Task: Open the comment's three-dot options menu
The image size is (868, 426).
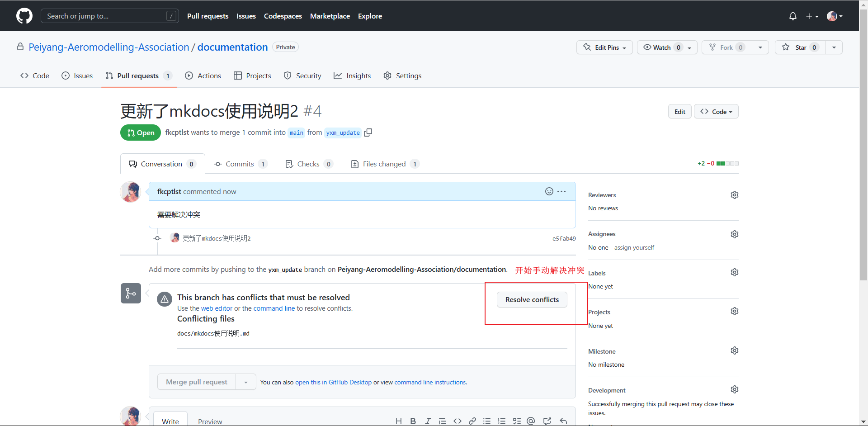Action: point(561,191)
